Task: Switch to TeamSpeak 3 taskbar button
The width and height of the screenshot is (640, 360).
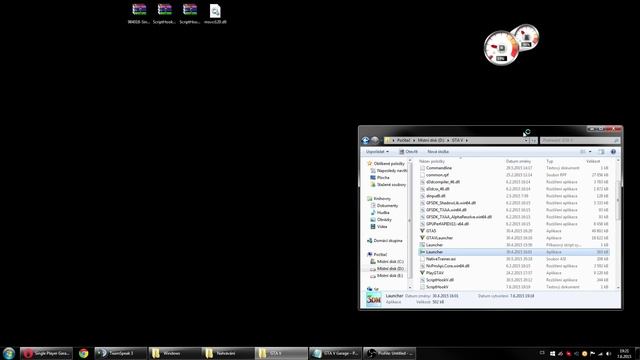Action: click(120, 353)
